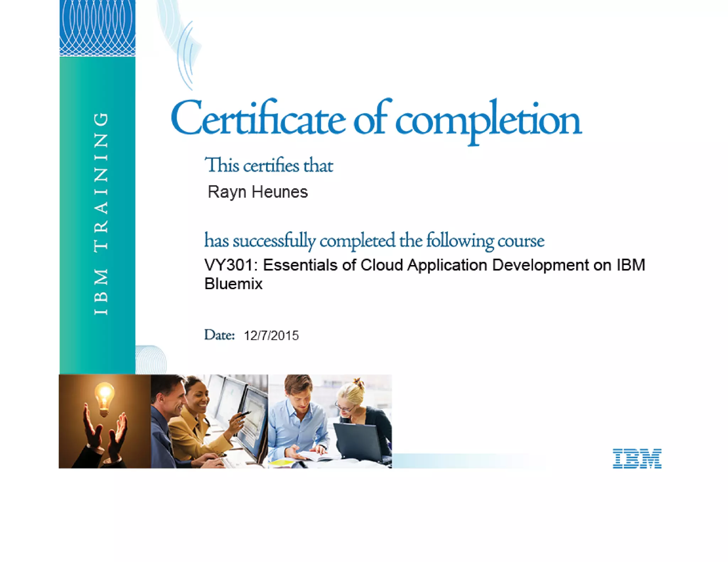This screenshot has width=728, height=562.
Task: Click the blue lattice pattern square
Action: (97, 28)
